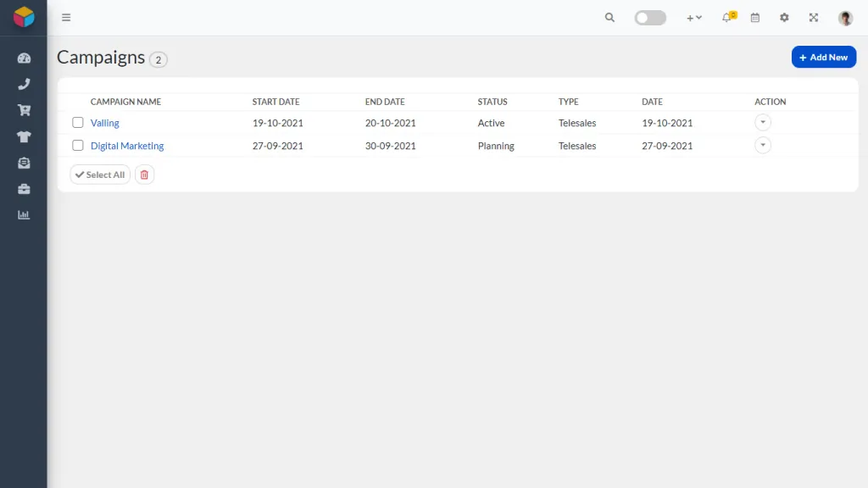
Task: Open the shopping cart icon in sidebar
Action: (x=24, y=110)
